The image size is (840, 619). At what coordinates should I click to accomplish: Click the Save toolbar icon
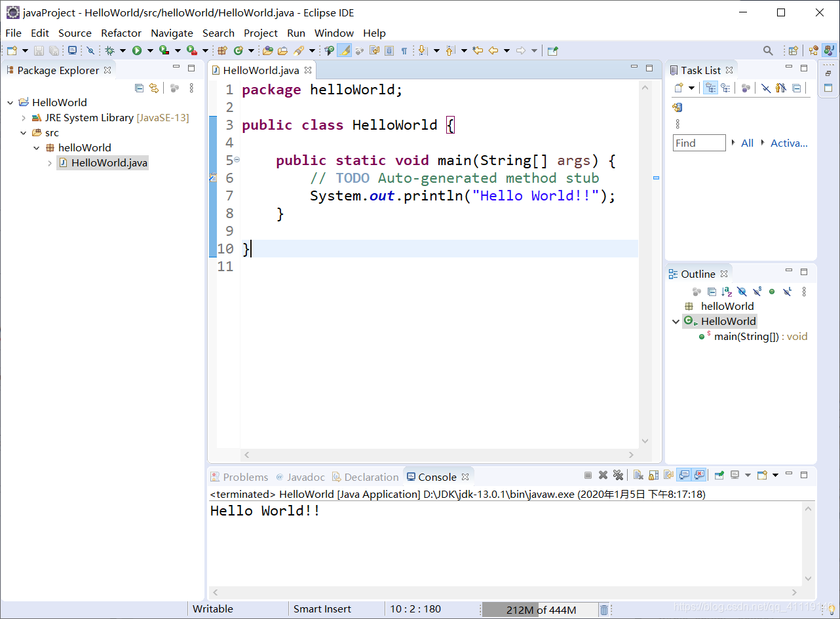click(39, 50)
